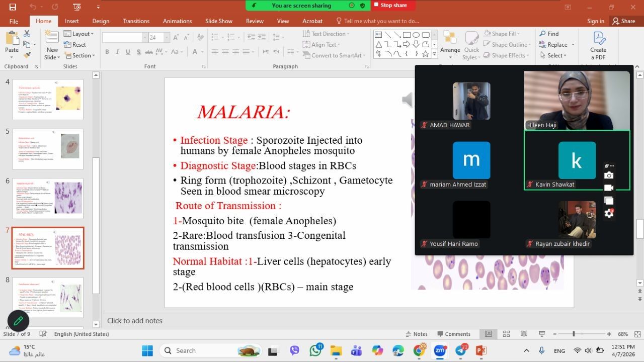Open the font name combo box dropdown
The width and height of the screenshot is (644, 362).
click(x=144, y=38)
